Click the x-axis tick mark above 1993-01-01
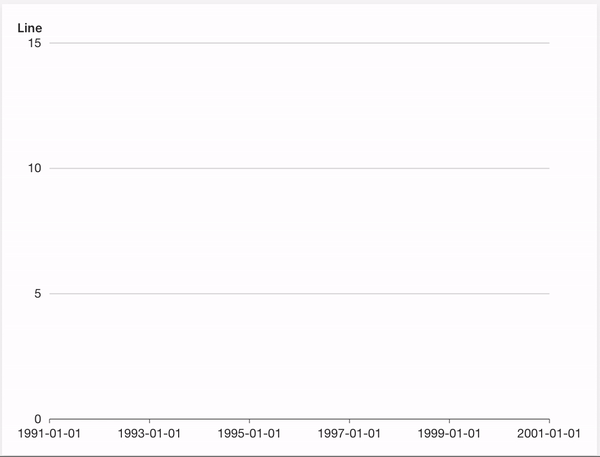This screenshot has width=600, height=457. [149, 422]
